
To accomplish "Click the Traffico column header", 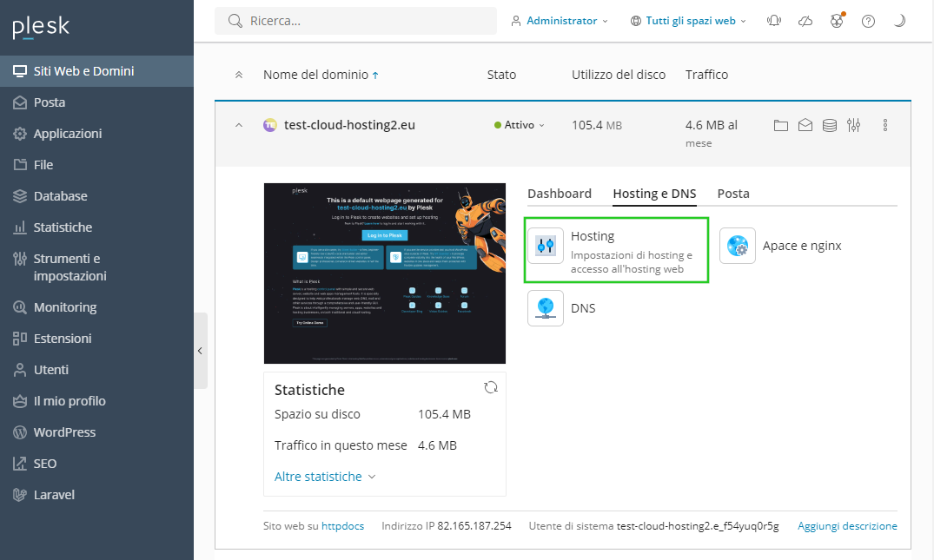I will [706, 75].
